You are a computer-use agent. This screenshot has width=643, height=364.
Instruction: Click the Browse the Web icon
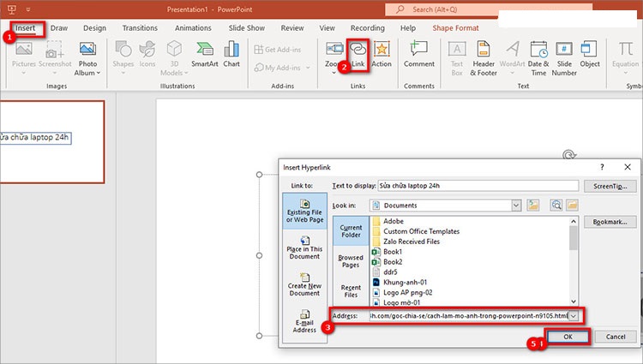(x=556, y=206)
